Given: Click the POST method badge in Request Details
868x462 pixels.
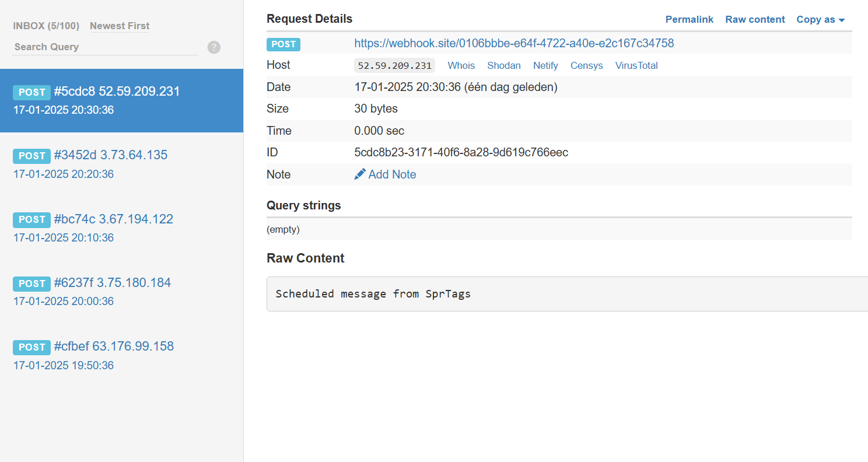Looking at the screenshot, I should (x=283, y=44).
